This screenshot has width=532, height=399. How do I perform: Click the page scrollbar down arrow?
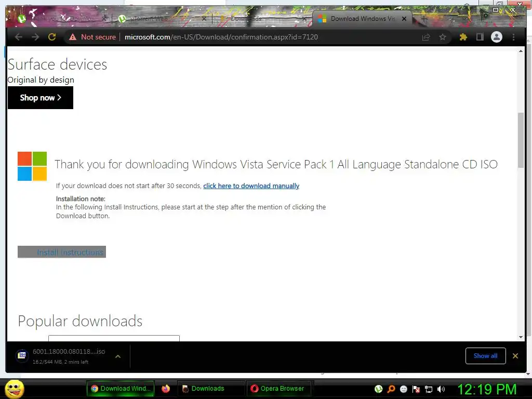tap(521, 337)
